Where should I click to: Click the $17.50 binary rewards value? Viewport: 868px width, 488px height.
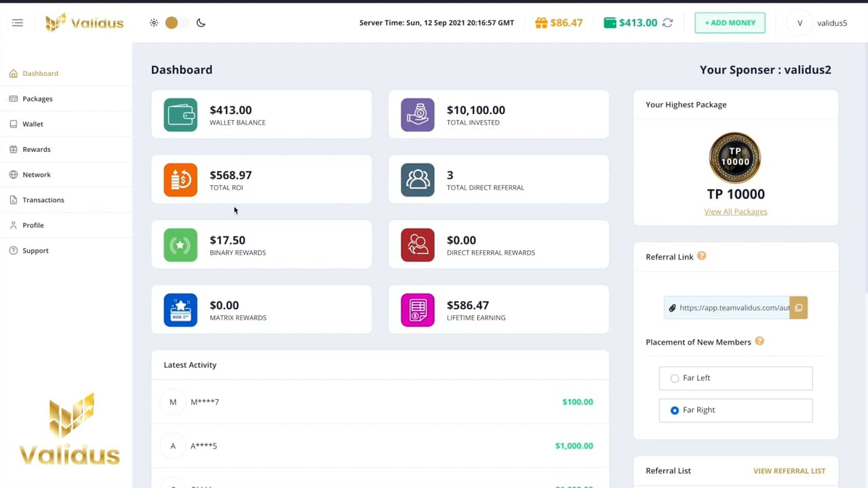tap(227, 240)
